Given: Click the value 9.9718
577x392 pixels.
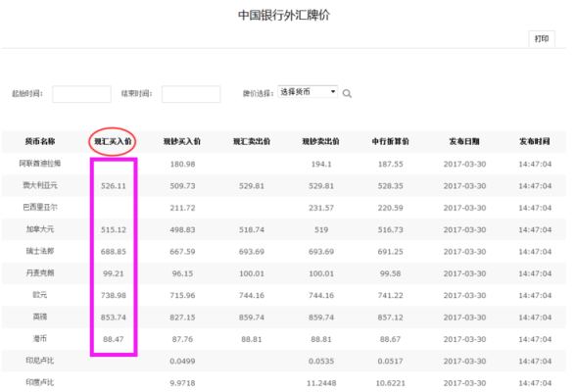Looking at the screenshot, I should point(182,383).
